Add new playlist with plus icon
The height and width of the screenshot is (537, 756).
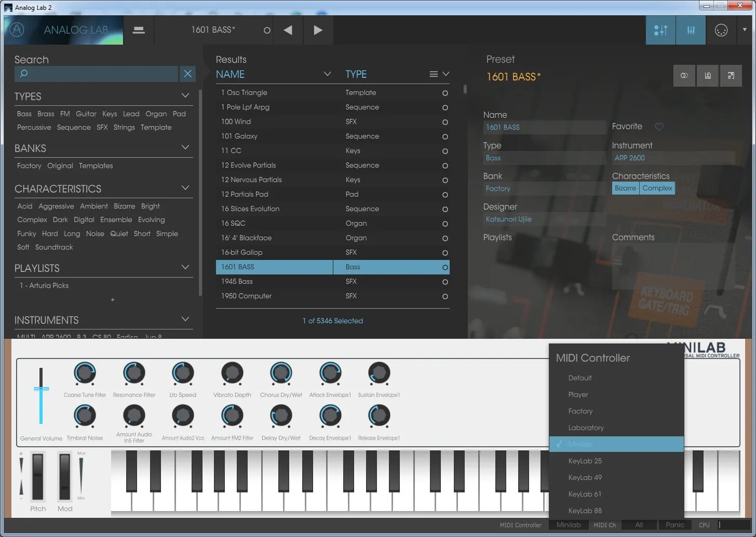click(113, 300)
